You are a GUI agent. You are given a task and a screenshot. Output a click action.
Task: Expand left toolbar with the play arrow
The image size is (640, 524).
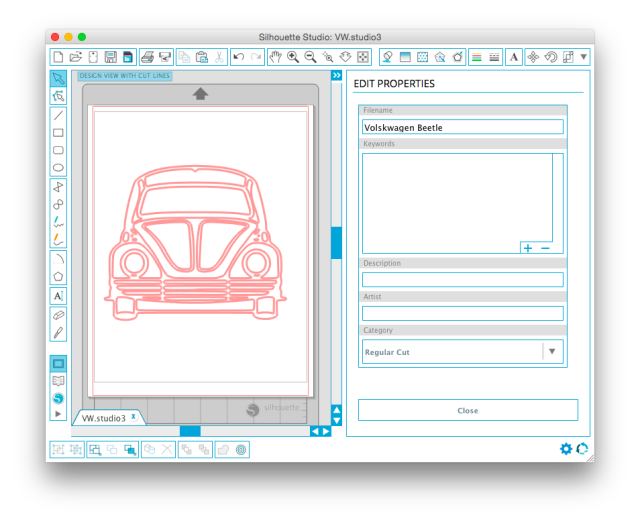point(58,413)
